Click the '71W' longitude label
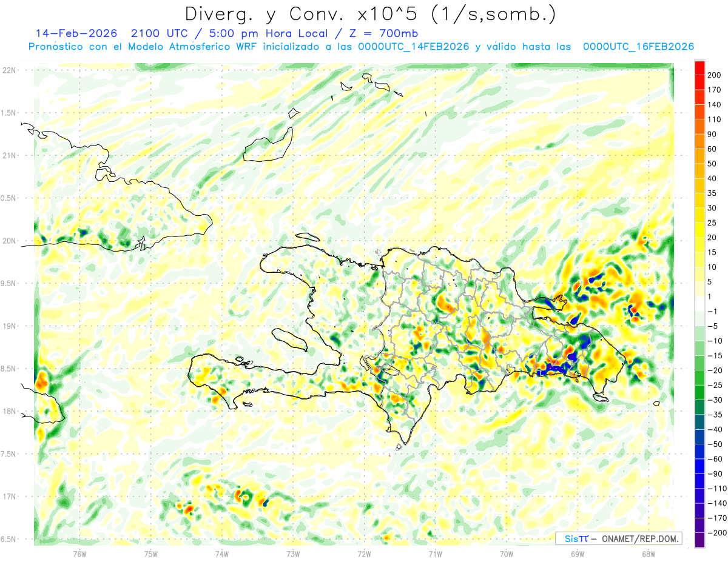This screenshot has height=562, width=728. click(x=435, y=554)
